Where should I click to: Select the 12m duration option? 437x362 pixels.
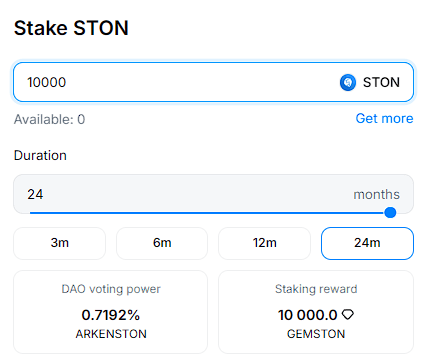(265, 243)
